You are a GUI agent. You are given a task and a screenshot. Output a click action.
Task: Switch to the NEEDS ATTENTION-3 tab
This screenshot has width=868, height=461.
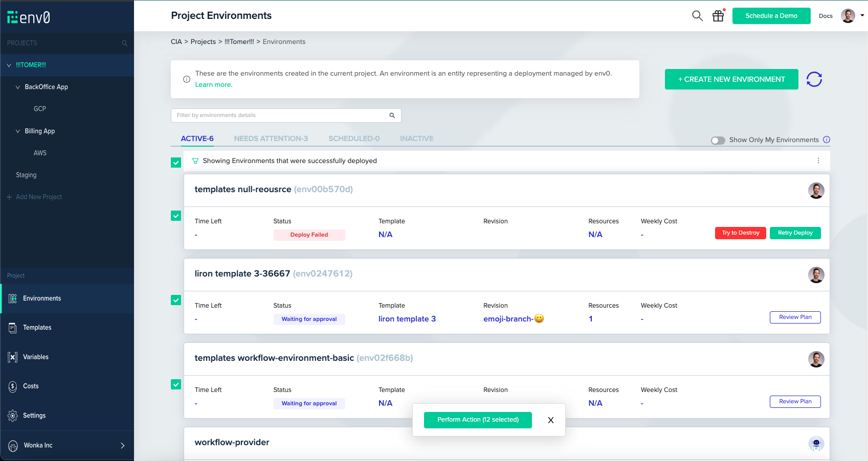click(x=271, y=139)
